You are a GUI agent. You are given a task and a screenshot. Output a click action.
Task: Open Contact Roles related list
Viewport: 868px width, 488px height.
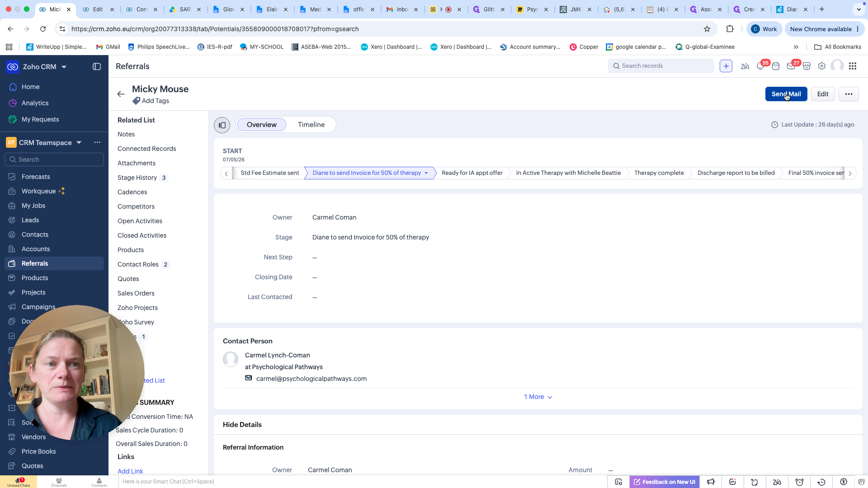click(138, 264)
